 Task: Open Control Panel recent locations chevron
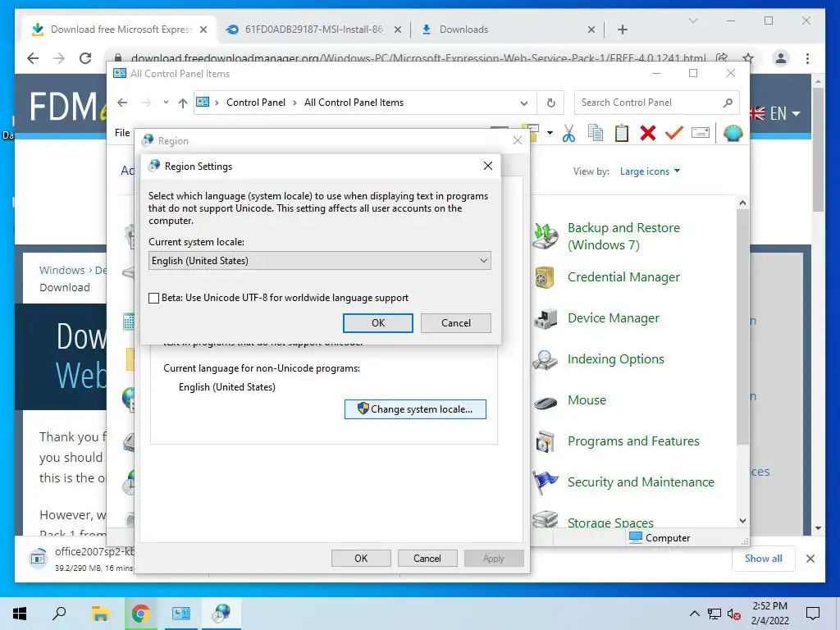point(166,103)
